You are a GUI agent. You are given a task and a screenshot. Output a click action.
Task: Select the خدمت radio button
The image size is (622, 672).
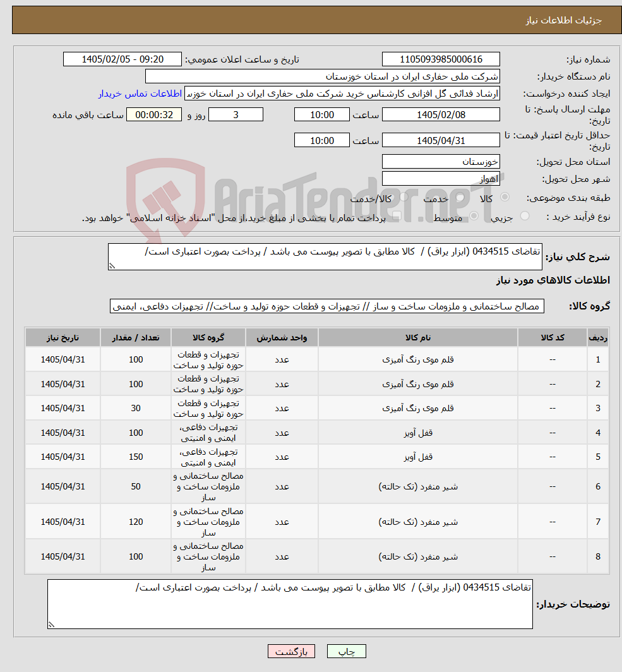point(460,198)
